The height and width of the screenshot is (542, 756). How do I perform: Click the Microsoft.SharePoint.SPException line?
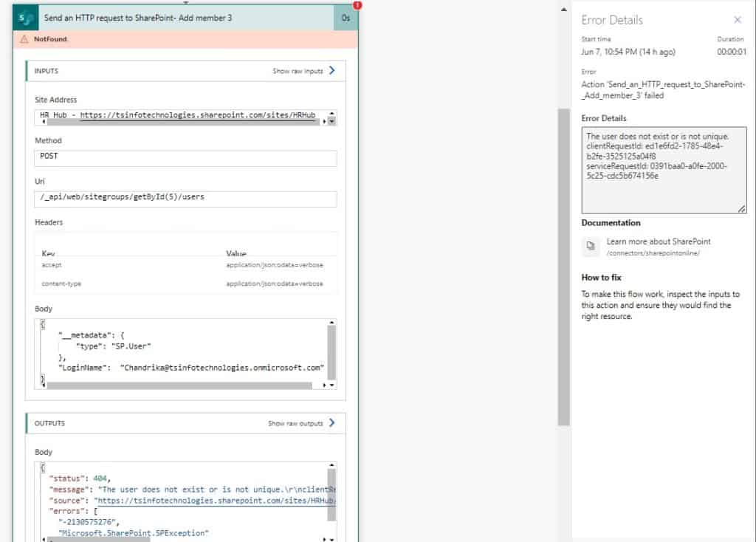click(x=134, y=533)
